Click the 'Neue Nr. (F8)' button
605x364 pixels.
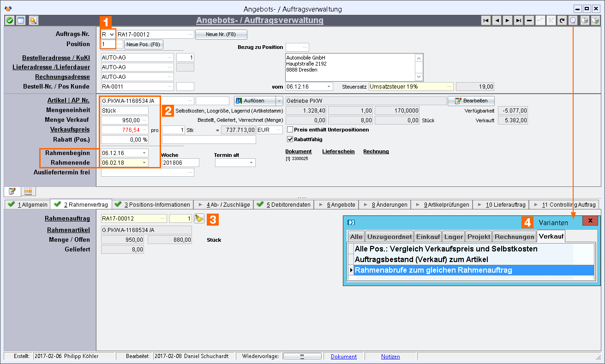pyautogui.click(x=221, y=35)
